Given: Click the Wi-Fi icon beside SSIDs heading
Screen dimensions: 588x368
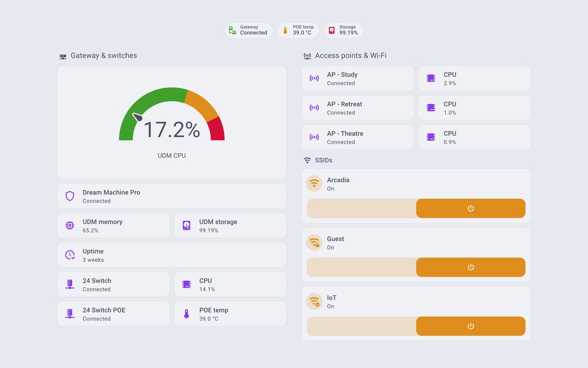Looking at the screenshot, I should pyautogui.click(x=307, y=160).
